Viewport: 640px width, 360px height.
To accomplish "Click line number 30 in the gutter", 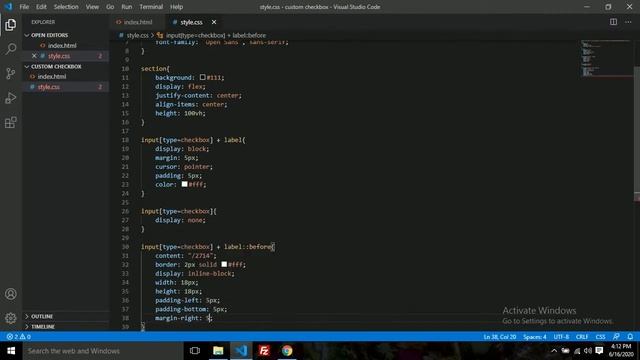I will click(125, 247).
